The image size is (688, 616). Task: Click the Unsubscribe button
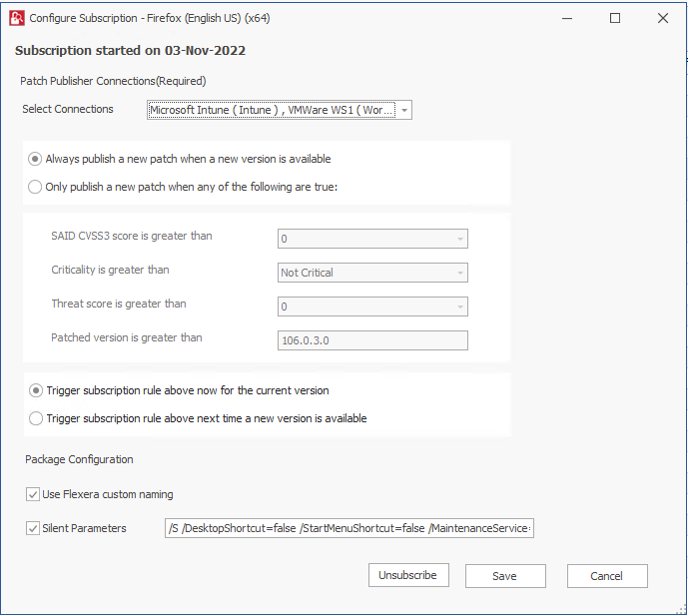coord(408,575)
